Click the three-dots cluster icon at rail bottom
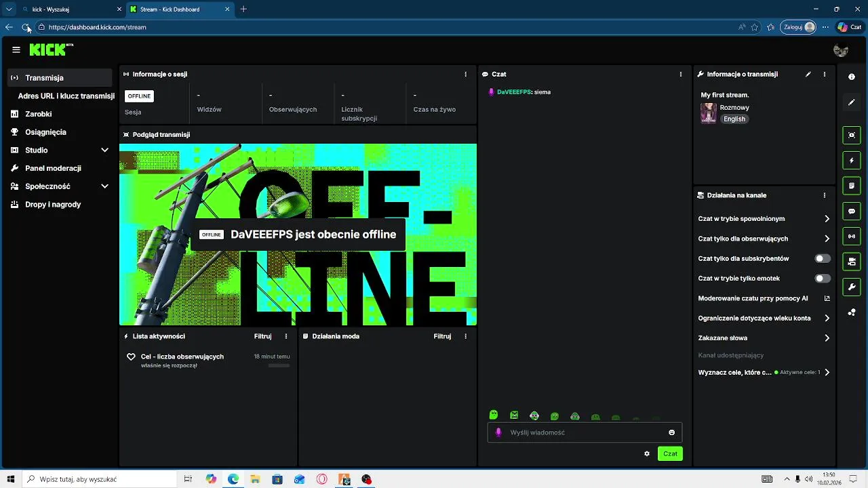Image resolution: width=868 pixels, height=488 pixels. (x=852, y=312)
